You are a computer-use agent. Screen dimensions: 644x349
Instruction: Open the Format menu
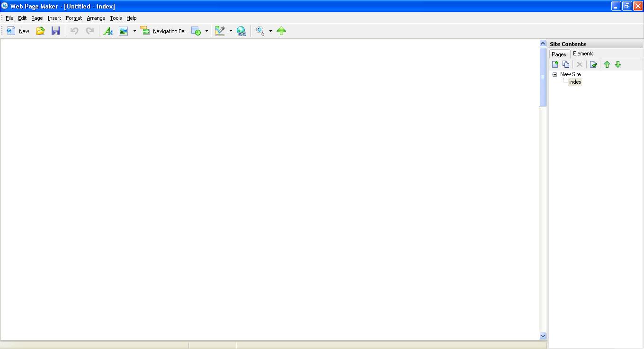coord(74,18)
